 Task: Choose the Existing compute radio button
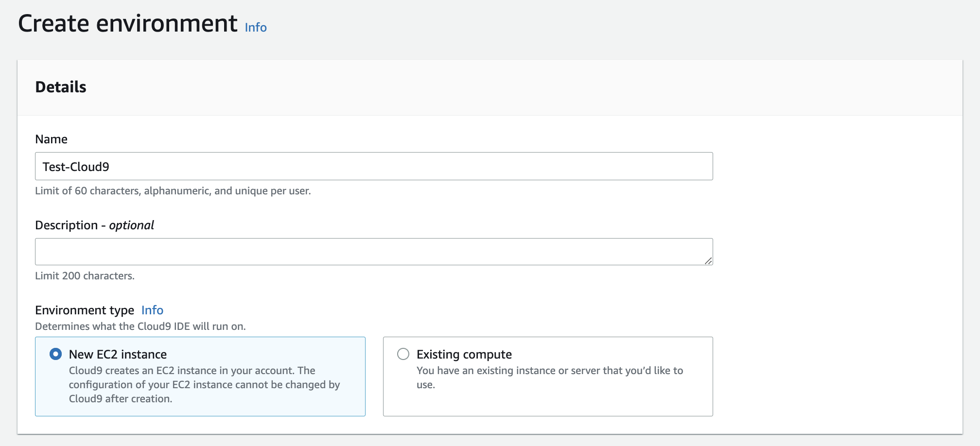click(x=403, y=354)
